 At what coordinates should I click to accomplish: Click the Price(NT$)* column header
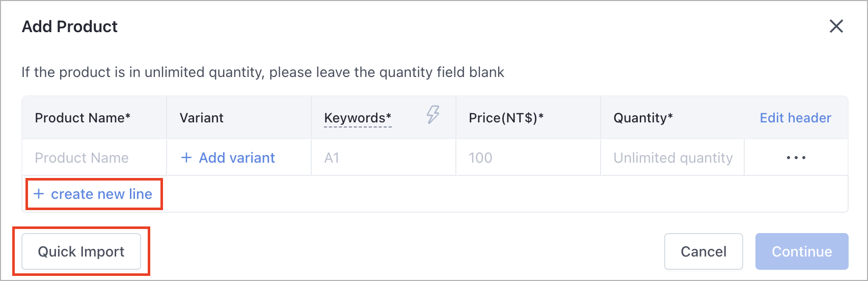(x=506, y=118)
